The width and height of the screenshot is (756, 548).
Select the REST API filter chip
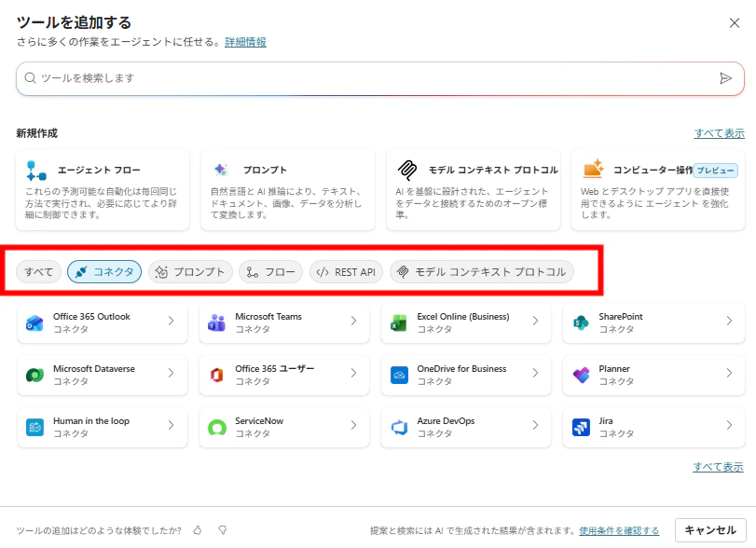pos(346,272)
